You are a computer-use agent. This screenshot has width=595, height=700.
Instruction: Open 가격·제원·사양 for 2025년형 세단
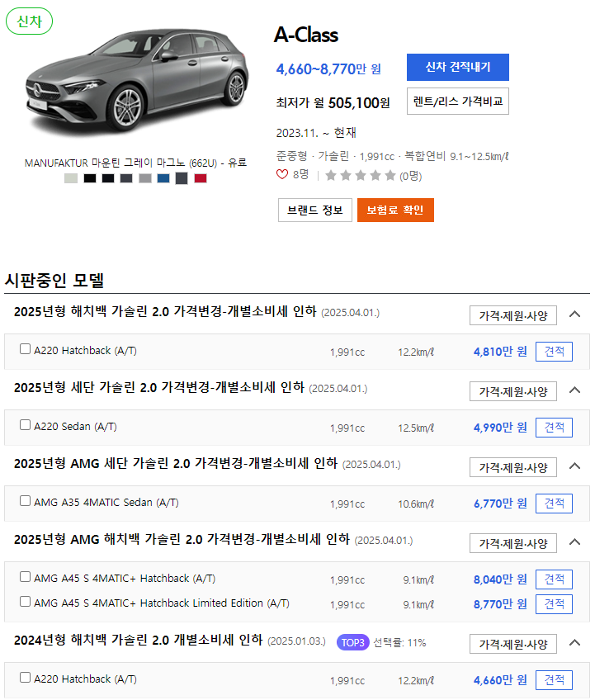click(513, 391)
